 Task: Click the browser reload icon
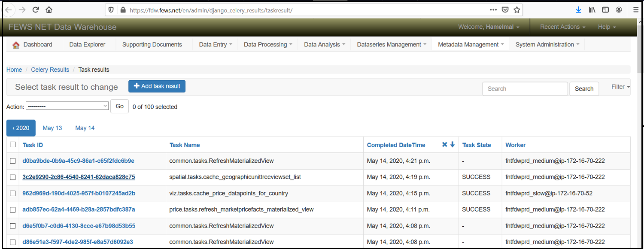[36, 9]
